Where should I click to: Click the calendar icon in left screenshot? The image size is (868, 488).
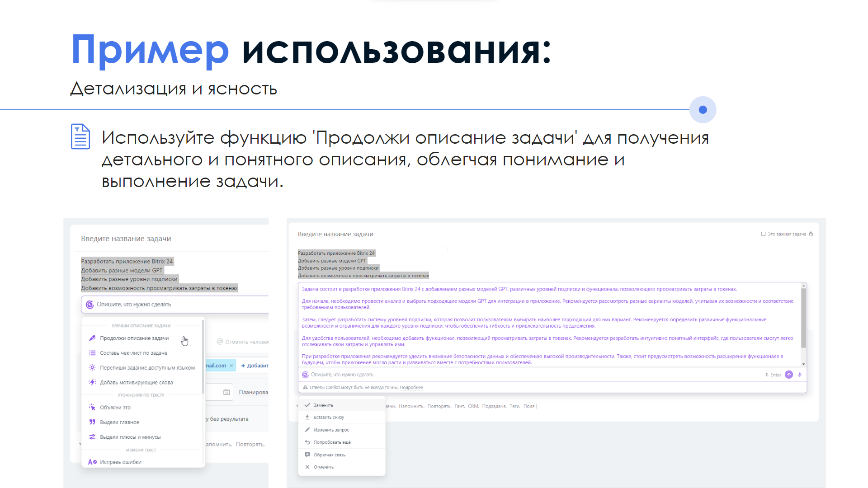point(226,392)
